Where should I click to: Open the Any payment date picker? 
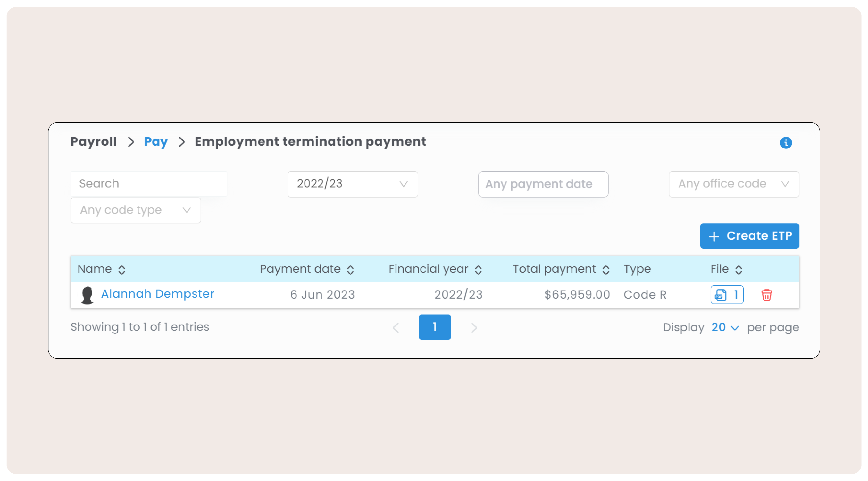pos(543,184)
